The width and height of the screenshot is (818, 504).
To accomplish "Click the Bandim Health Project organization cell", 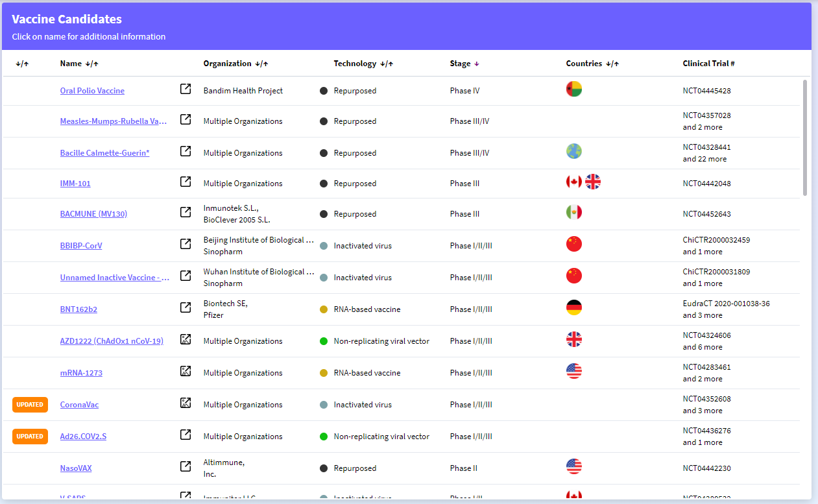I will 243,91.
